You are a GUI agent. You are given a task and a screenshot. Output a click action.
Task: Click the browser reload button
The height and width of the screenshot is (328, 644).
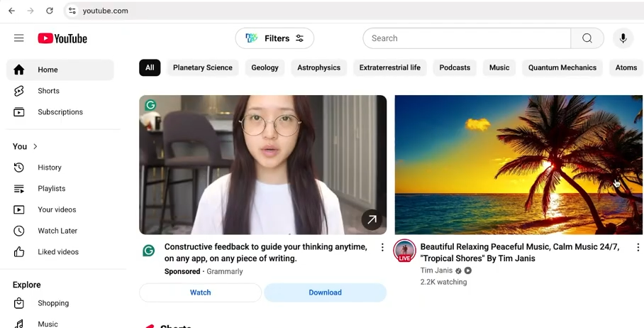click(x=50, y=11)
